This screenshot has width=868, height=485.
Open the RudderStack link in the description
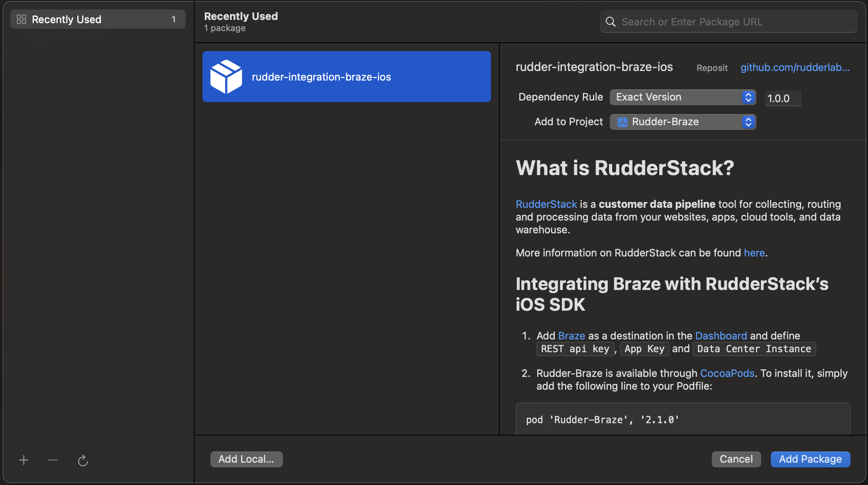click(x=546, y=204)
